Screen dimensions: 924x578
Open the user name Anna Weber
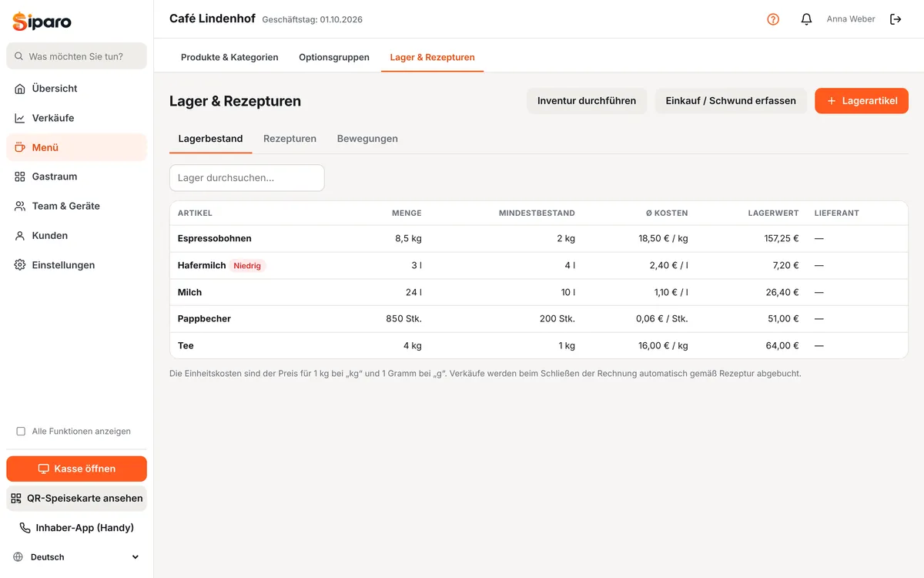click(x=851, y=19)
